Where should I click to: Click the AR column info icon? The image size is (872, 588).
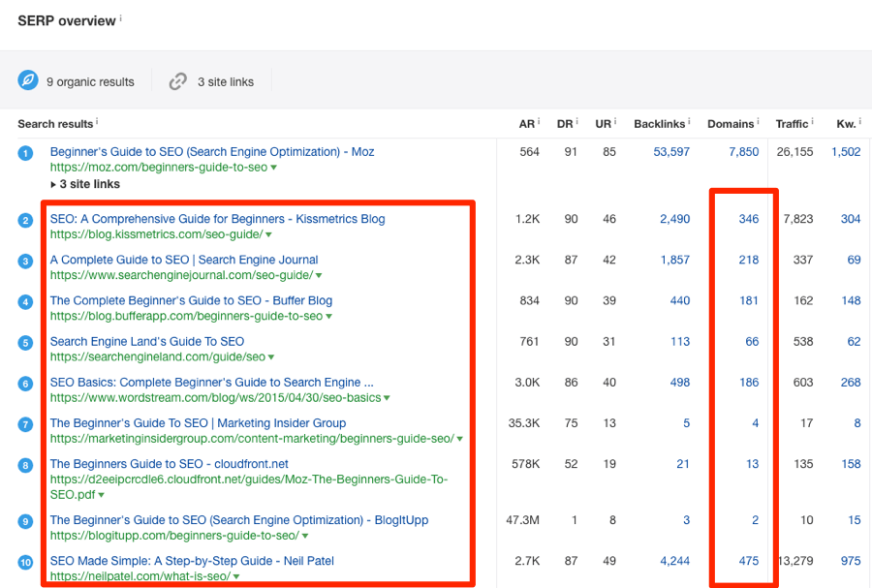pyautogui.click(x=539, y=121)
